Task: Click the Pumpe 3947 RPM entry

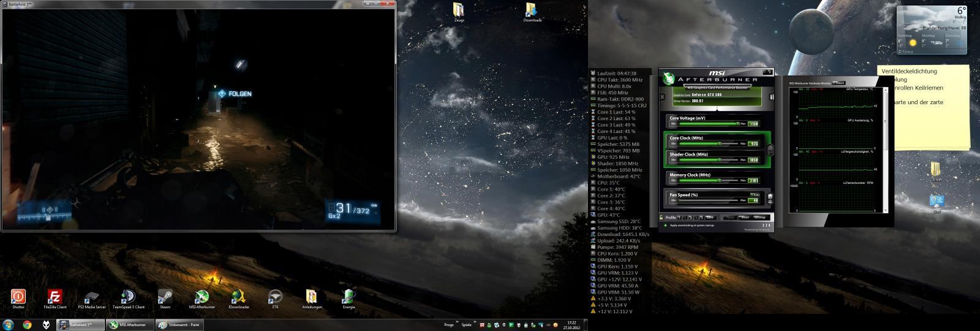Action: (615, 247)
